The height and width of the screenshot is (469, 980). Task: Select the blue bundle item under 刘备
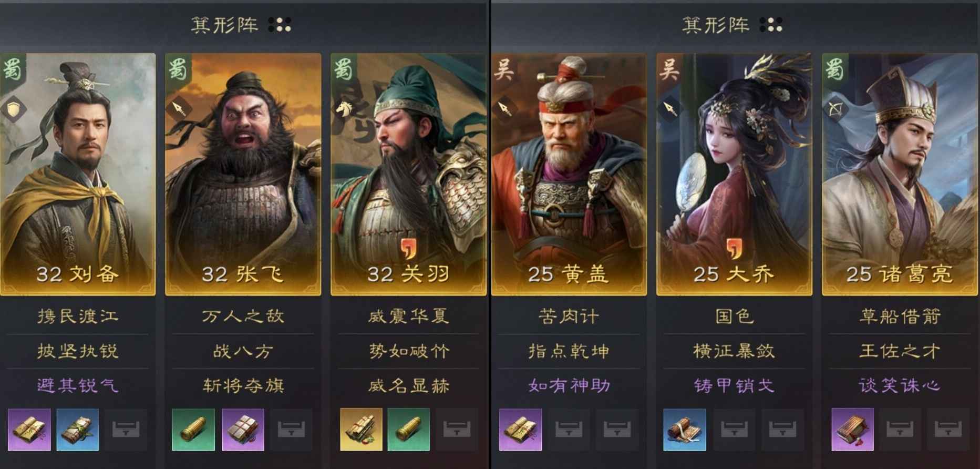[x=77, y=430]
